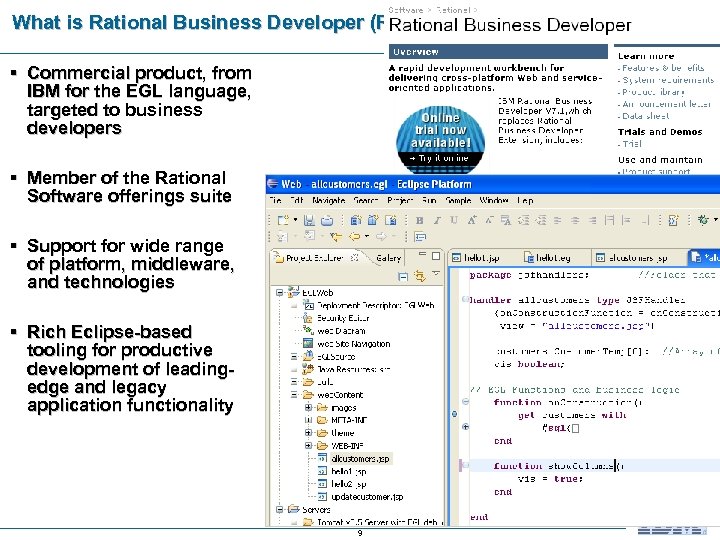The width and height of the screenshot is (720, 540).
Task: Open the 'Product library' link
Action: [653, 92]
